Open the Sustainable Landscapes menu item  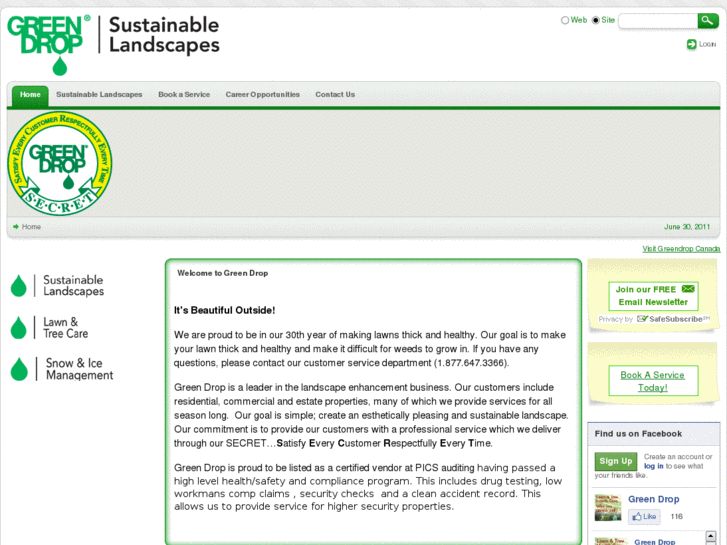coord(99,95)
